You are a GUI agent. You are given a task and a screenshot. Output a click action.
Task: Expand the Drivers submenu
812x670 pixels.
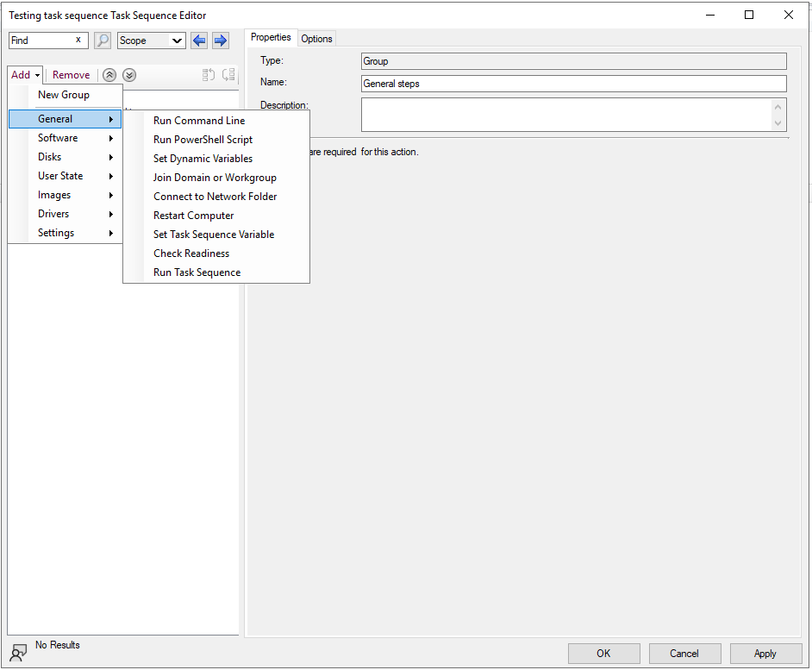point(65,214)
